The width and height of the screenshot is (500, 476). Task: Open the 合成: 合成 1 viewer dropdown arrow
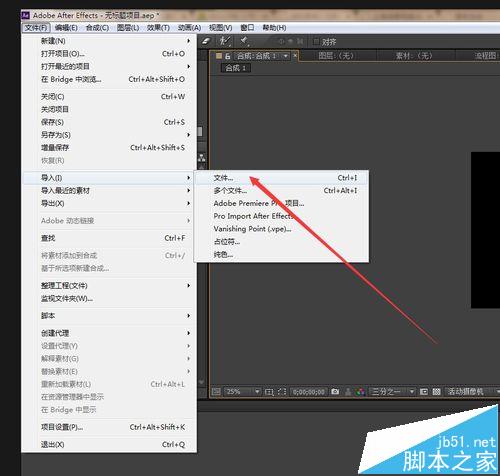tap(286, 56)
